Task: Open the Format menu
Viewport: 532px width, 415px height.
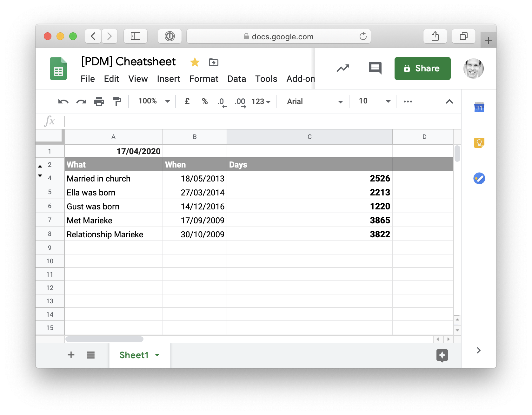Action: pyautogui.click(x=203, y=79)
